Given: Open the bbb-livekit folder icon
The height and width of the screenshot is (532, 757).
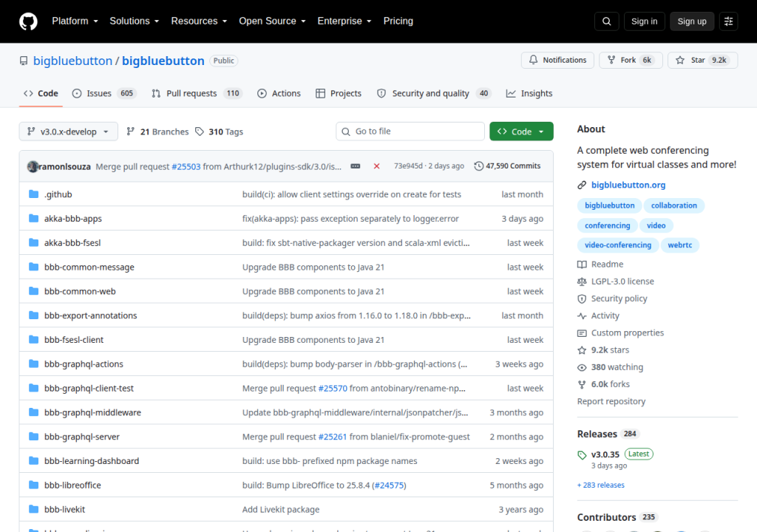Looking at the screenshot, I should point(34,509).
